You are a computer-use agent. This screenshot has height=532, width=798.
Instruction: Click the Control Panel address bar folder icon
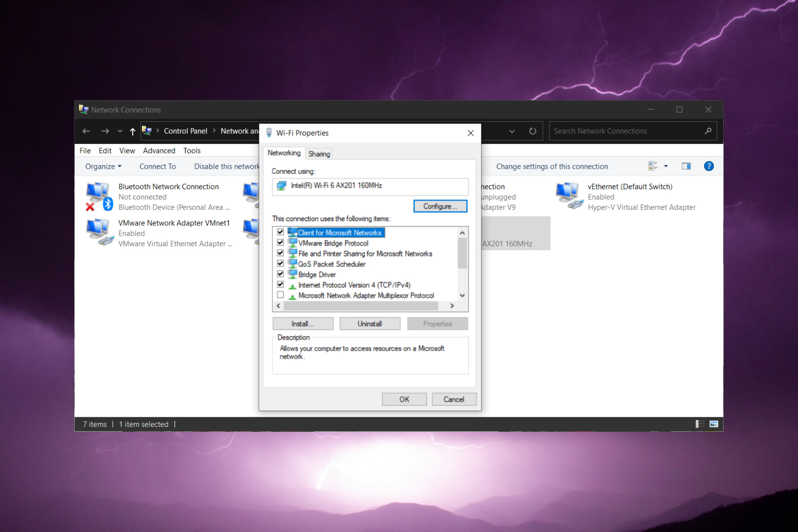[147, 131]
